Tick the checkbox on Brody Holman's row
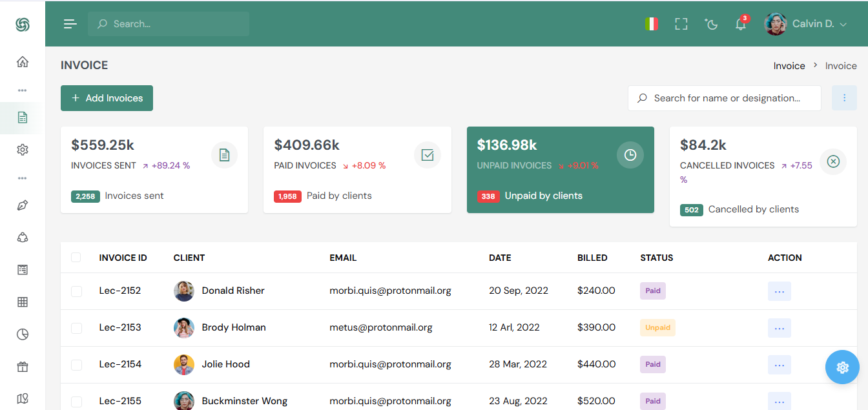 [76, 327]
